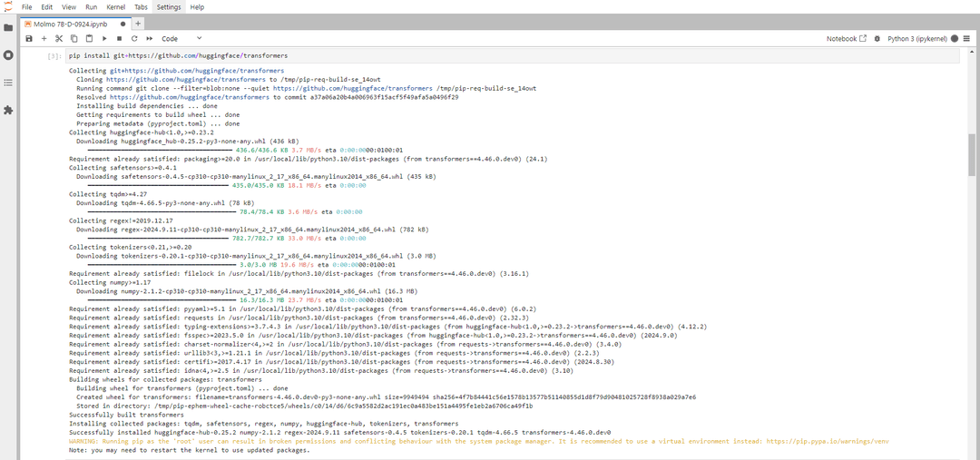Paste cell from the clipboard
This screenshot has height=460, width=980.
pyautogui.click(x=89, y=39)
